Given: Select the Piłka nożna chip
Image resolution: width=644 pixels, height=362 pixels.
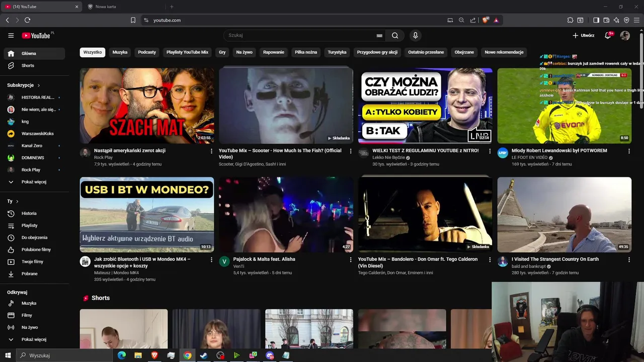Looking at the screenshot, I should [306, 52].
